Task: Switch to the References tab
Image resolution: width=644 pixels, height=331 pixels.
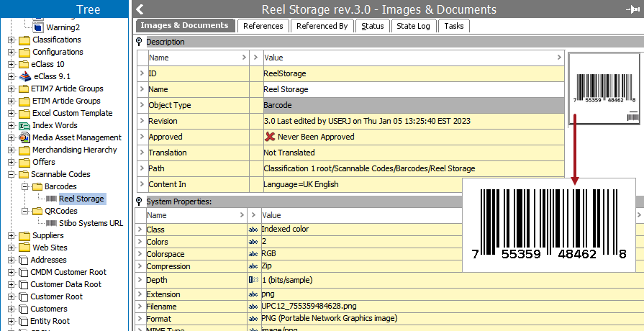Action: pos(263,26)
